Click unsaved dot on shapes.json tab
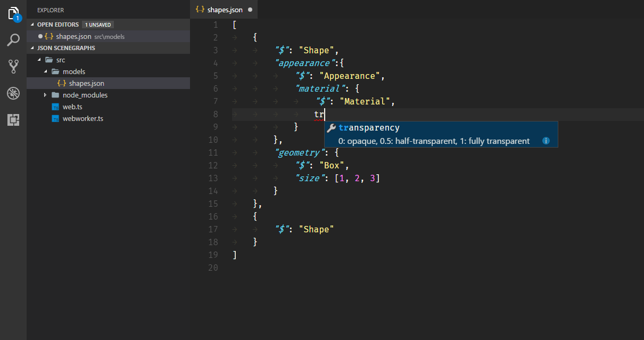Viewport: 644px width, 340px height. [x=250, y=10]
